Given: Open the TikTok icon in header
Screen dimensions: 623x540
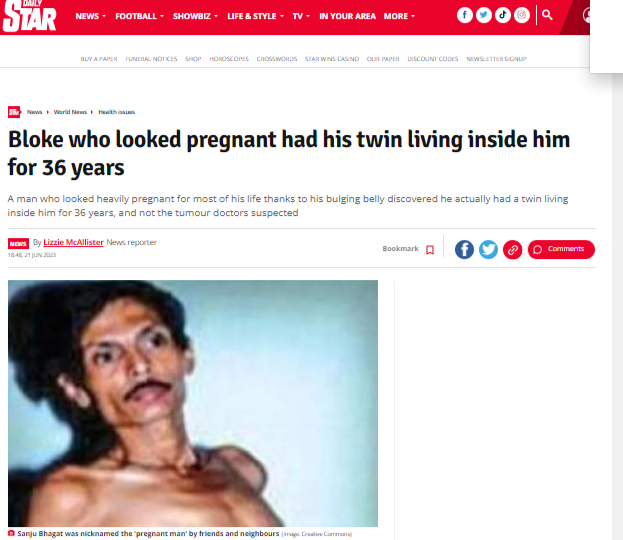Looking at the screenshot, I should coord(503,15).
